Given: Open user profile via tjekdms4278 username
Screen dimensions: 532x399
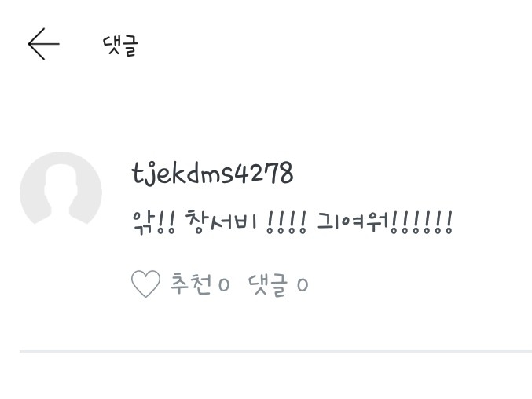Looking at the screenshot, I should click(212, 174).
